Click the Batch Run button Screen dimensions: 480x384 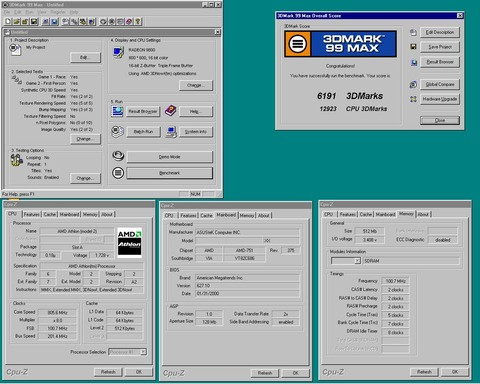[143, 132]
